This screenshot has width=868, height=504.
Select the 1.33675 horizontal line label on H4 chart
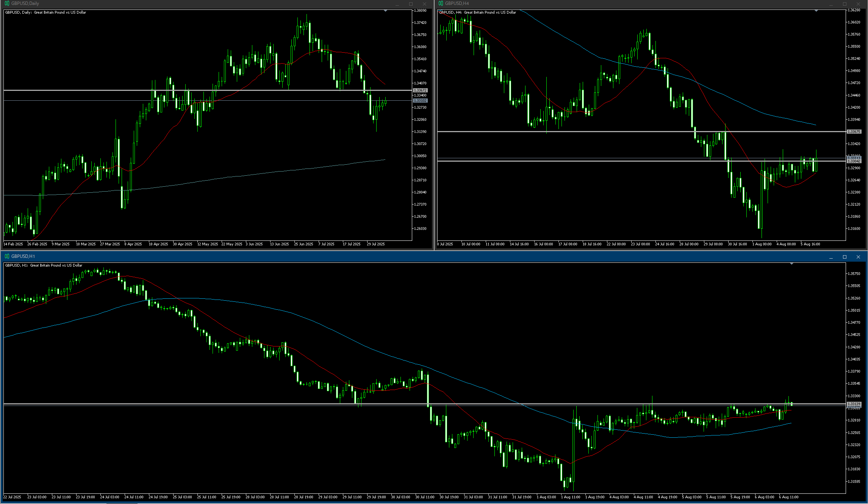tap(854, 132)
